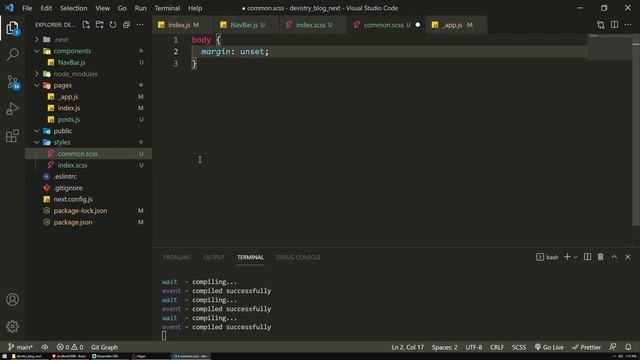This screenshot has width=640, height=360.
Task: Start Go Live server
Action: 549,347
